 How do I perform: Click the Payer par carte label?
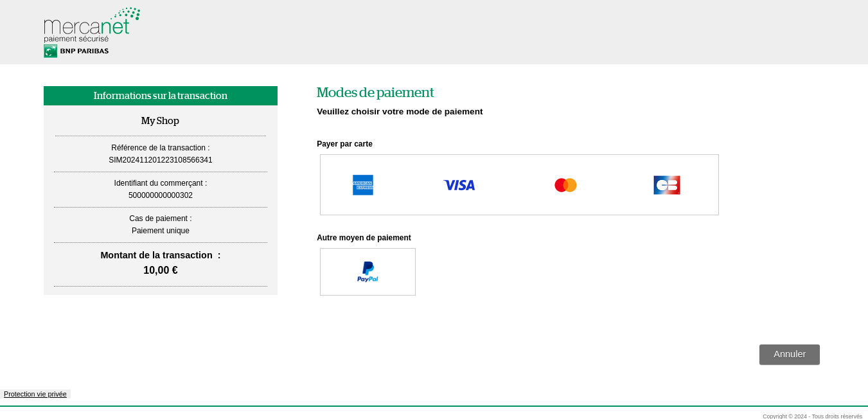[344, 144]
